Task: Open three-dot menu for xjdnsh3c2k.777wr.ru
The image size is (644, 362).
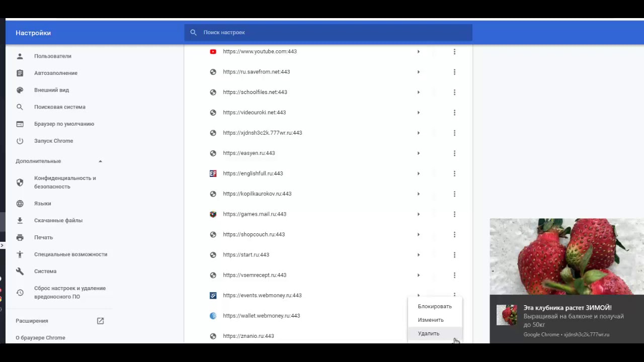Action: click(454, 133)
